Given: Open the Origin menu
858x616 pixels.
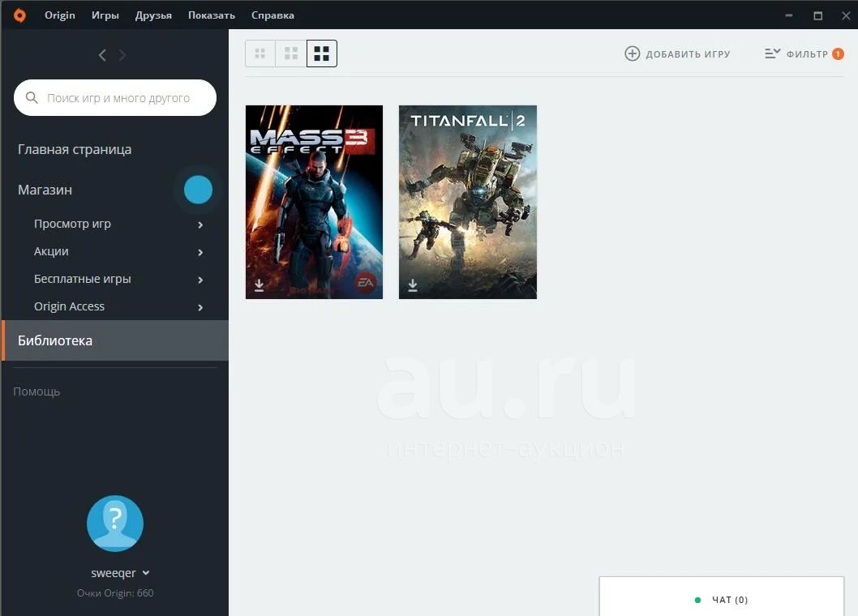Looking at the screenshot, I should pyautogui.click(x=60, y=15).
